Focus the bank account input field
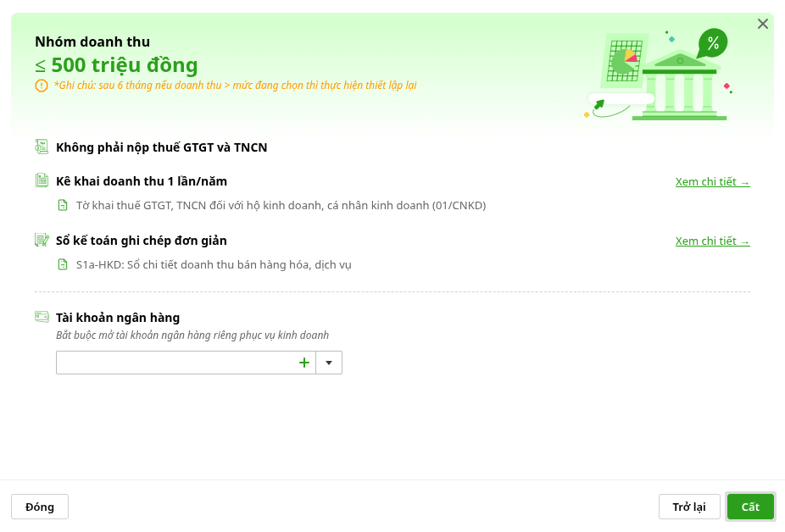Image resolution: width=785 pixels, height=532 pixels. (x=176, y=363)
